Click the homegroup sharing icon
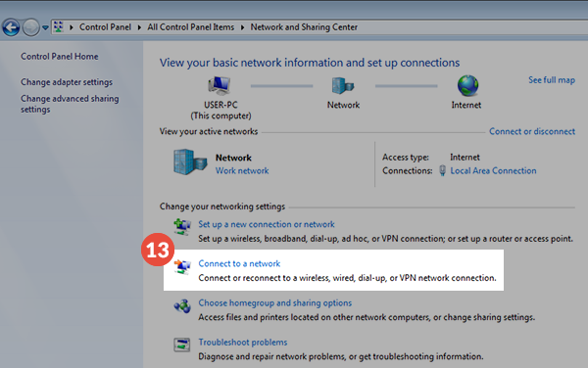Viewport: 588px width, 368px height. [x=182, y=306]
